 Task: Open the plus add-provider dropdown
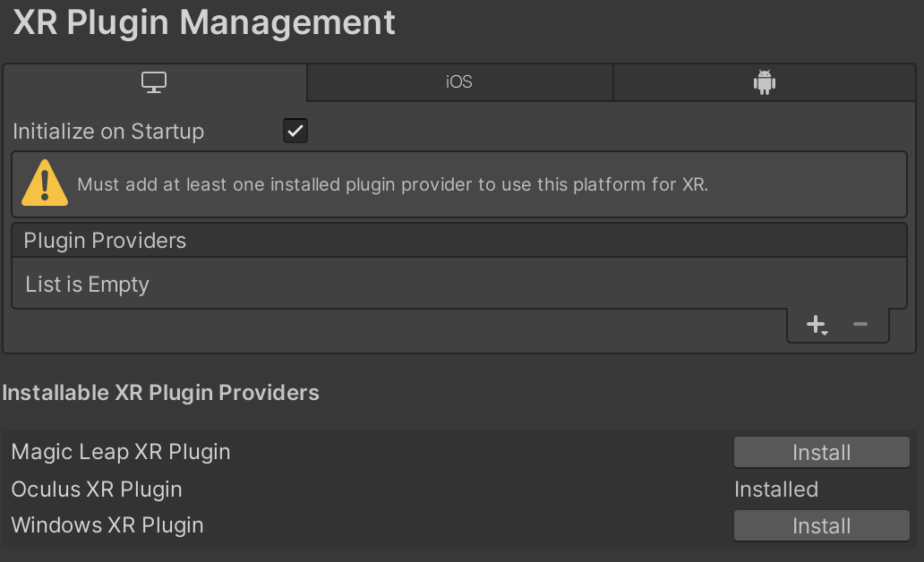tap(817, 325)
